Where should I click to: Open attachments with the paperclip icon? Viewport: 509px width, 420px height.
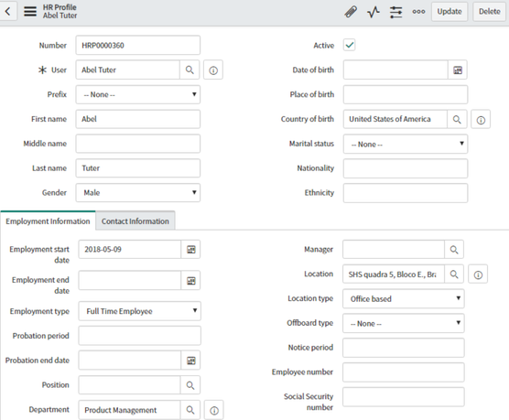(x=351, y=12)
